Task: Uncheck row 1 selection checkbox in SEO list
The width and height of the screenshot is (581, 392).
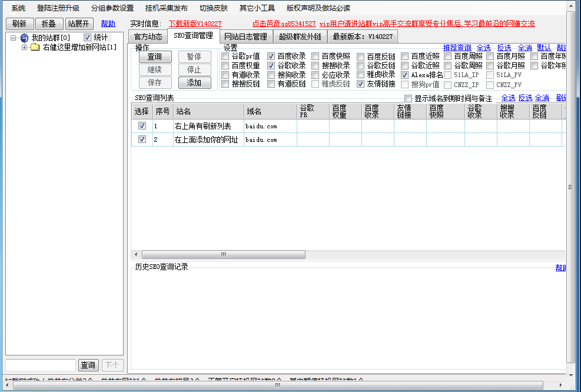Action: [142, 126]
